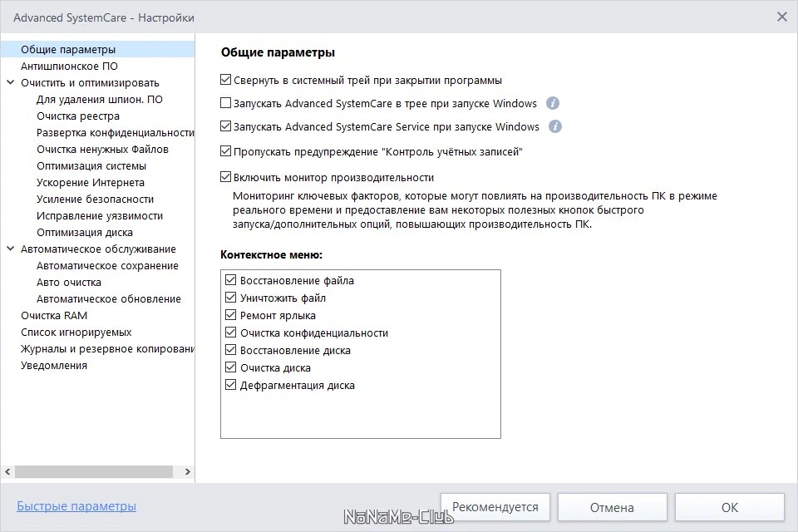The height and width of the screenshot is (532, 798).
Task: Click 'Автоматическое обслуживание' category label
Action: tap(98, 249)
